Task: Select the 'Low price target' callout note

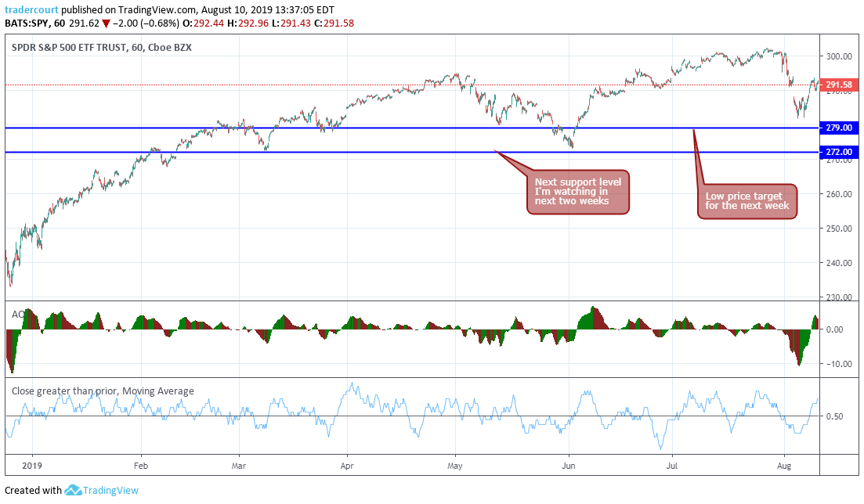Action: pyautogui.click(x=747, y=201)
